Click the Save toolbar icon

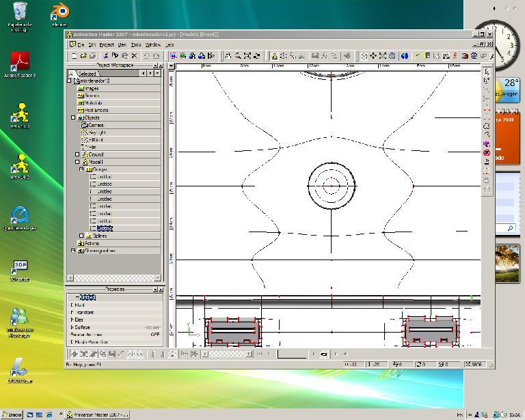[93, 56]
